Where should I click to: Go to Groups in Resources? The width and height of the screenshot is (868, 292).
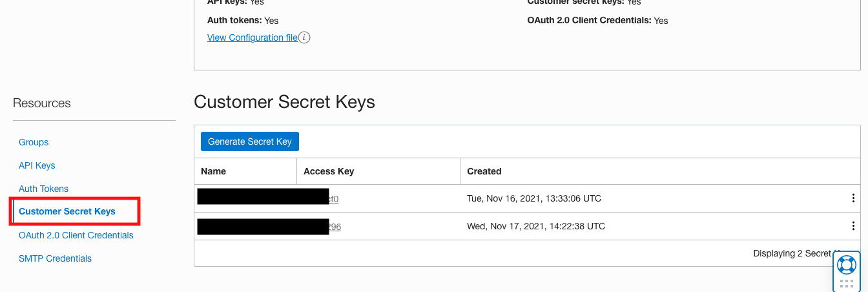(34, 142)
